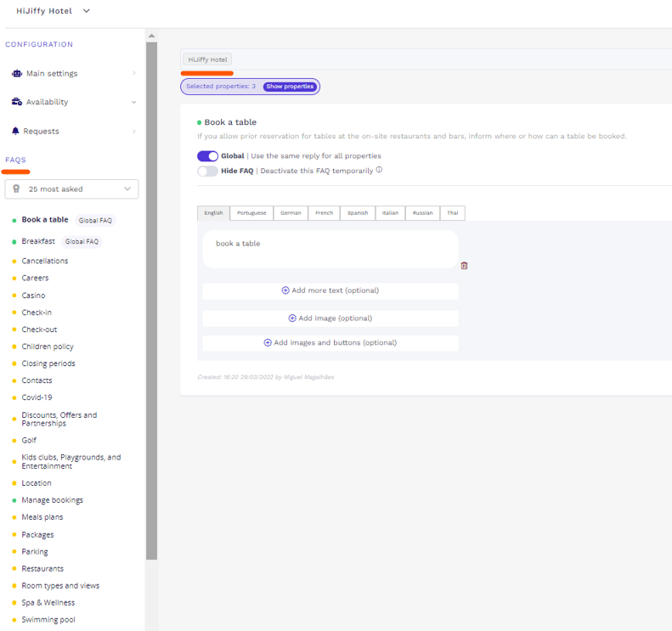Select the Thai language tab
This screenshot has height=631, width=672.
coord(452,213)
